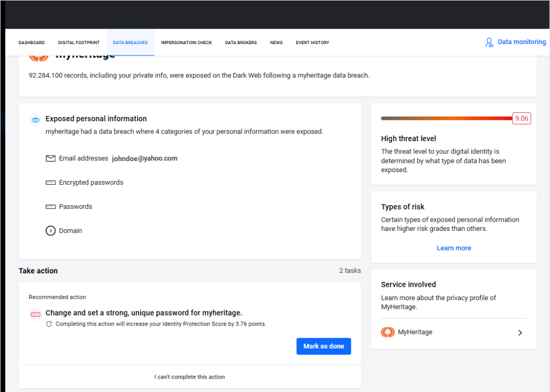This screenshot has width=550, height=392.
Task: Click the red password icon under Recommended action
Action: point(35,314)
